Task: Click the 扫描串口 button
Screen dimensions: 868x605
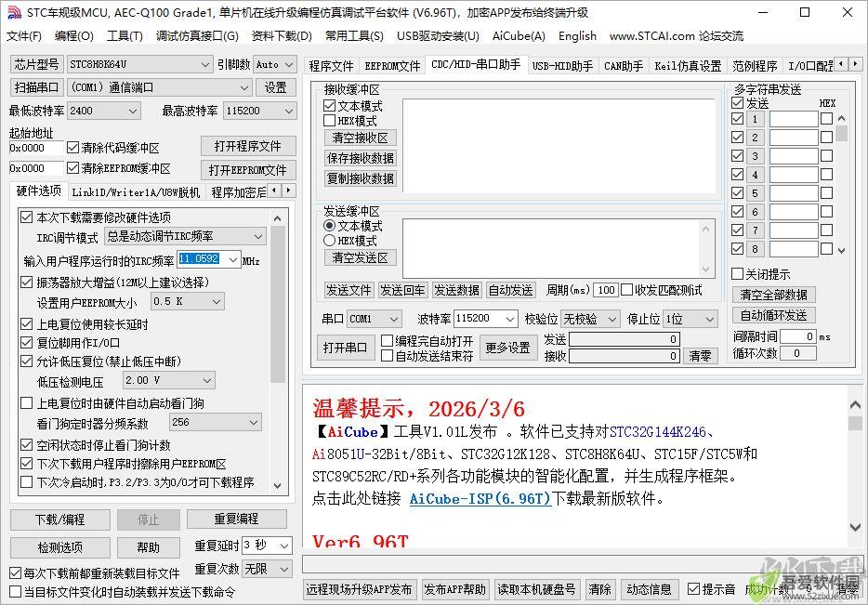Action: 36,87
